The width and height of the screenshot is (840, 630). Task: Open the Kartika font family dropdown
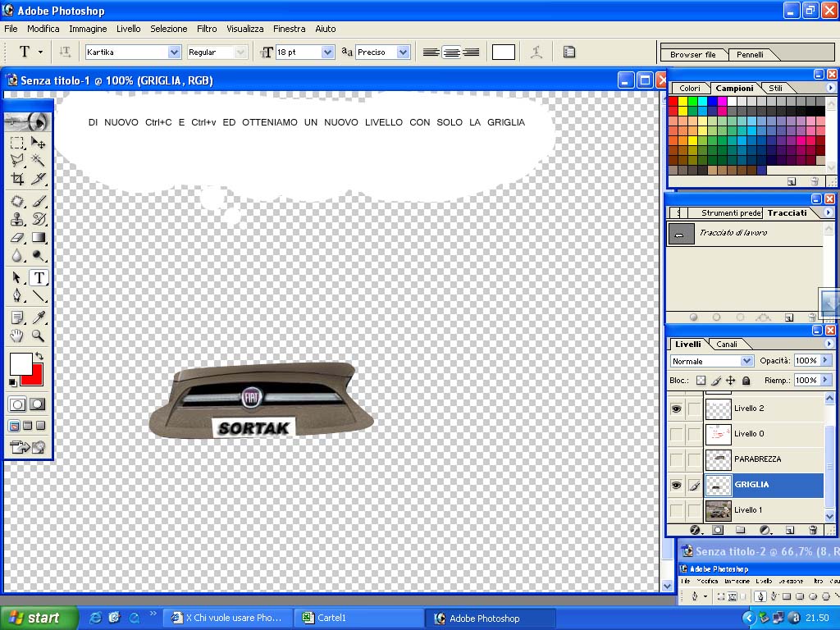(174, 52)
